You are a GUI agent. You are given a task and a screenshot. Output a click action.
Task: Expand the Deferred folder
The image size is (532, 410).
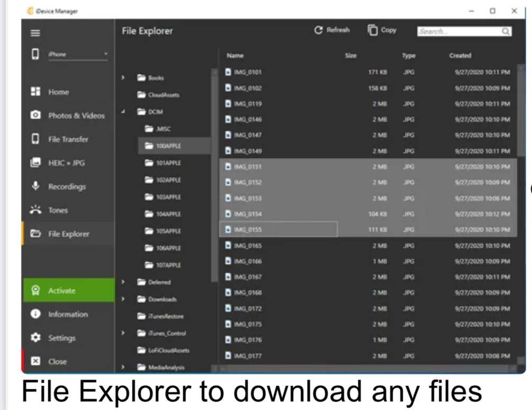click(x=123, y=282)
